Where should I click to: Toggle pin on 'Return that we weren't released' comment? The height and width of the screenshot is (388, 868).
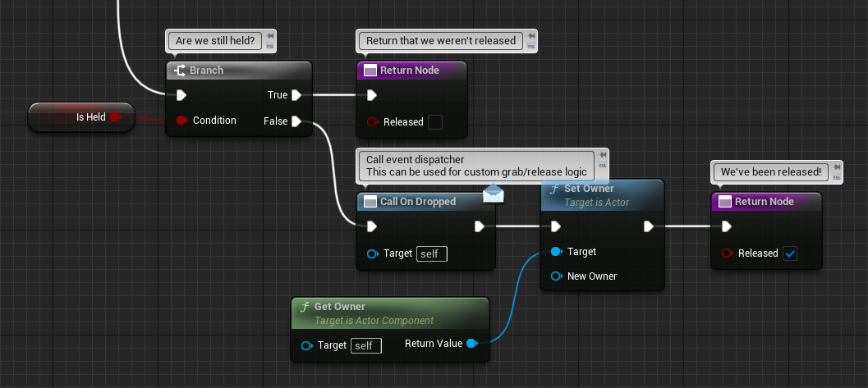(530, 36)
